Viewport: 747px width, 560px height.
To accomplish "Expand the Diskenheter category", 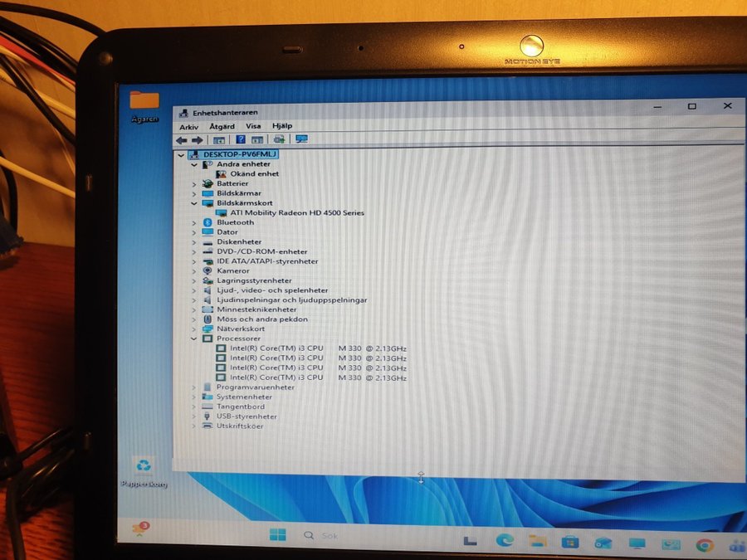I will 194,242.
